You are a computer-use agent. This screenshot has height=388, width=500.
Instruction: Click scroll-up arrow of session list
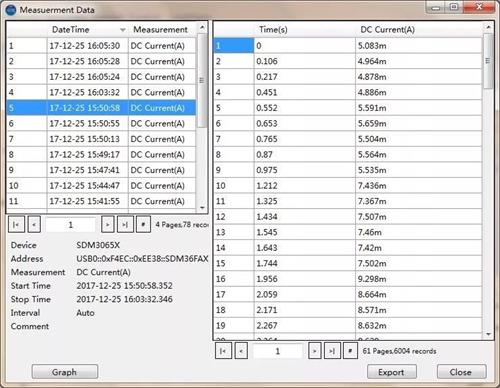pyautogui.click(x=202, y=27)
